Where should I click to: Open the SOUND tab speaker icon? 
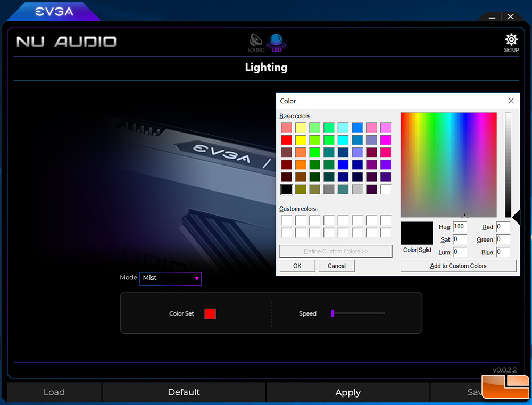pyautogui.click(x=256, y=43)
